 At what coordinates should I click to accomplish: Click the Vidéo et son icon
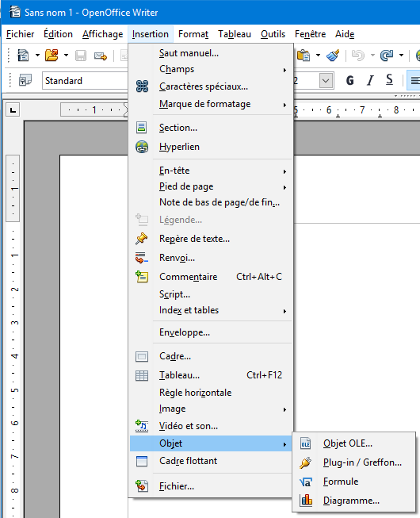point(142,426)
